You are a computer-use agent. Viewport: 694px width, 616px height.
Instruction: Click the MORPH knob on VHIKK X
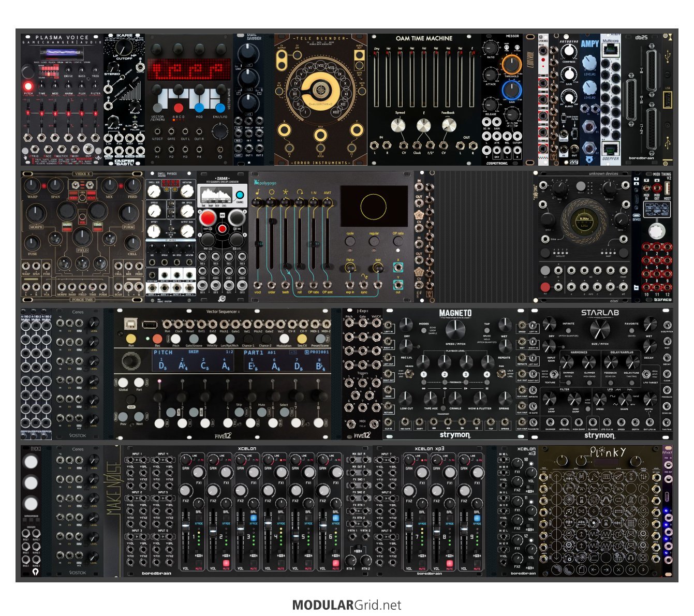tap(36, 213)
